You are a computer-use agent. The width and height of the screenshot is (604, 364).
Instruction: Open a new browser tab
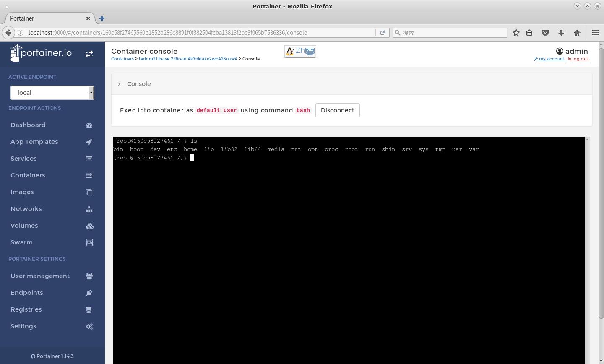(102, 18)
